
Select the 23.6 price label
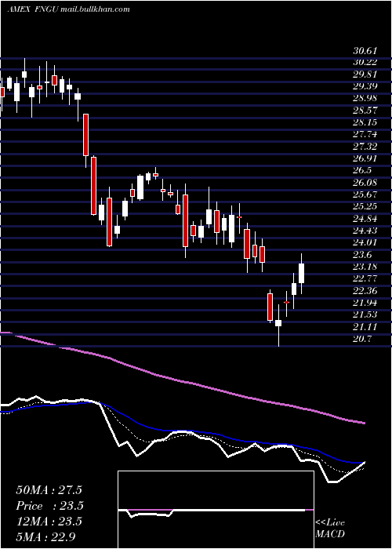(362, 255)
